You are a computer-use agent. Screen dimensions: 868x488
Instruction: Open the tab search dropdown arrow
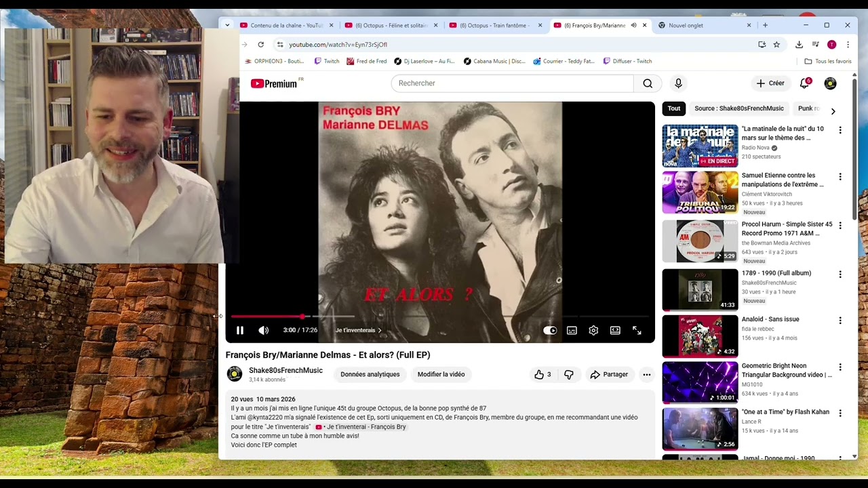pyautogui.click(x=227, y=26)
